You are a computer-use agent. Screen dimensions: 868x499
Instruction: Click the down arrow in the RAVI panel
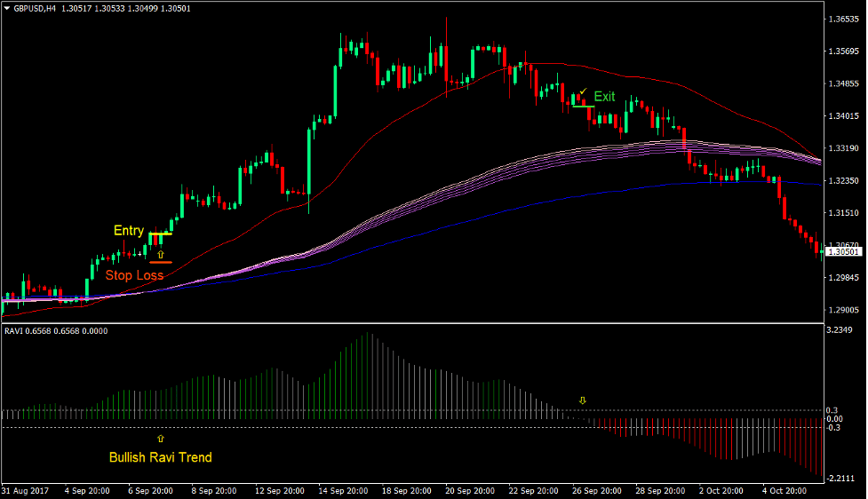pos(583,400)
